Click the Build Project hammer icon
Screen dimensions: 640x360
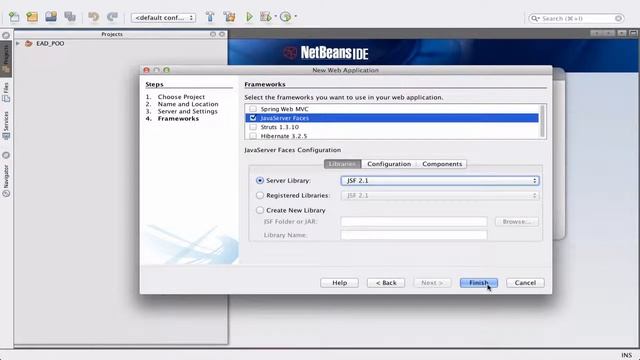(x=210, y=17)
